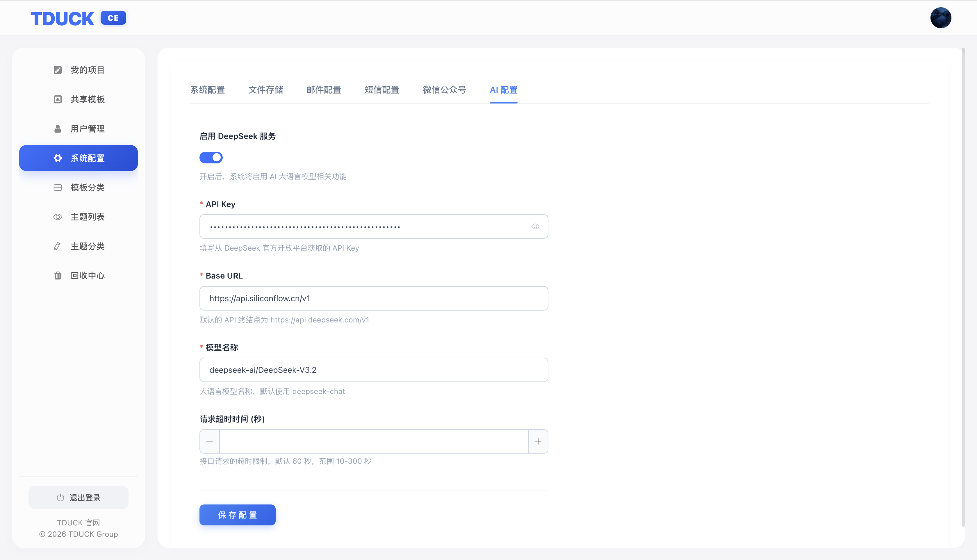Switch to the 系统配置 tab
The image size is (977, 560).
tap(208, 90)
